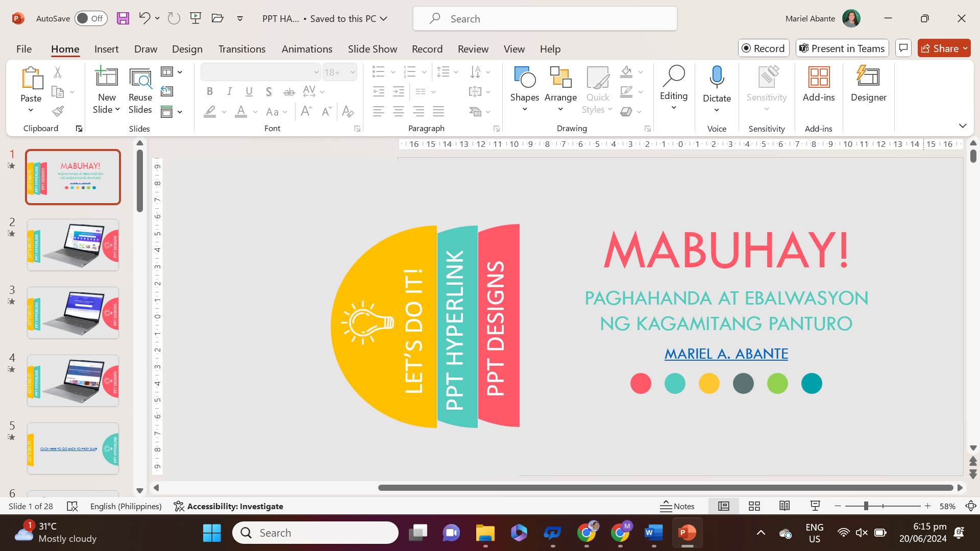Collapse the ribbon with the chevron
The image size is (980, 551).
tap(962, 126)
